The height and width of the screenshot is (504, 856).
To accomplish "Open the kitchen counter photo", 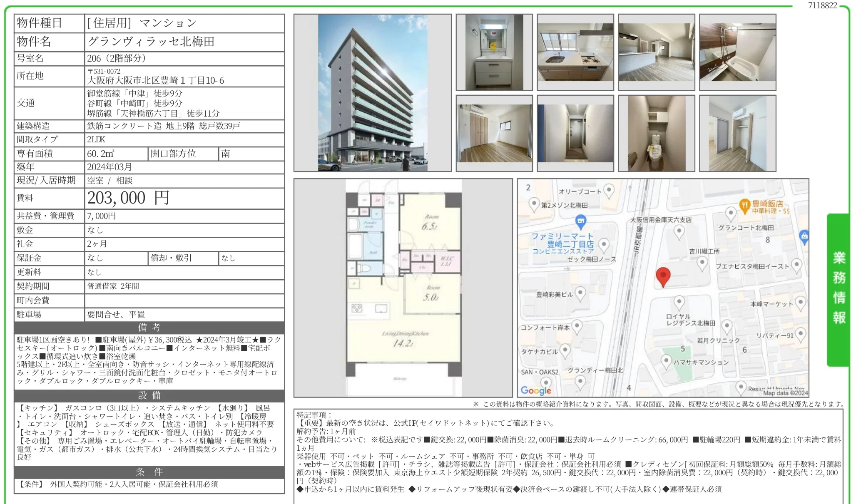I will [x=575, y=52].
